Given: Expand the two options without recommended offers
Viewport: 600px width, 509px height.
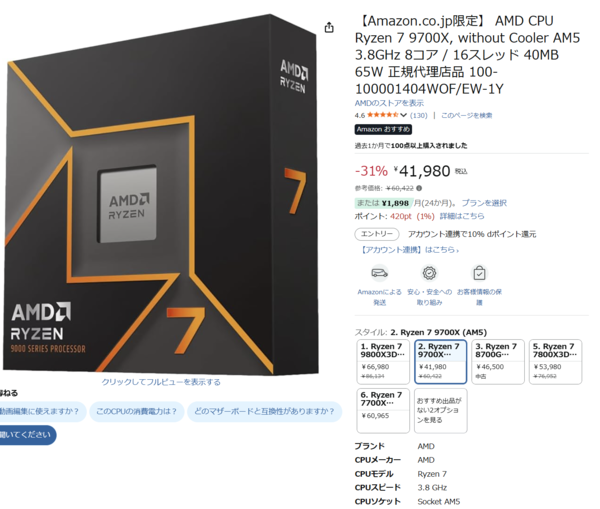Looking at the screenshot, I should 440,411.
